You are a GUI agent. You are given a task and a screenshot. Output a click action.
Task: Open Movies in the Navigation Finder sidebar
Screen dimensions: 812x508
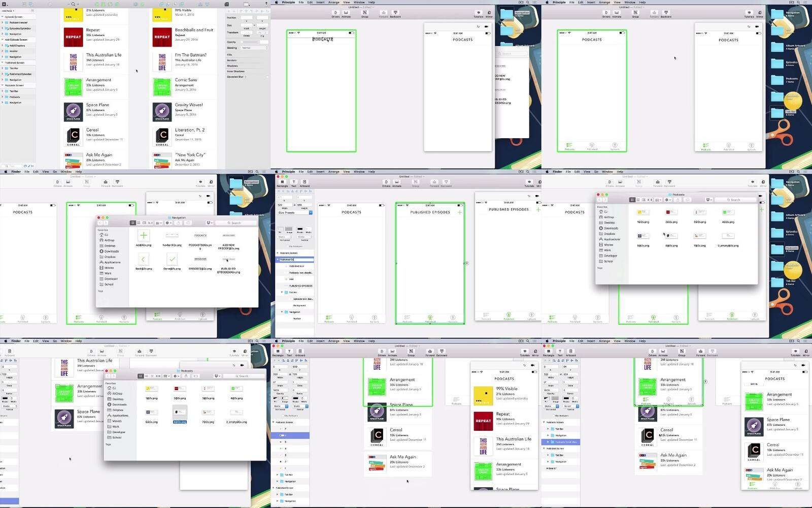pos(109,268)
